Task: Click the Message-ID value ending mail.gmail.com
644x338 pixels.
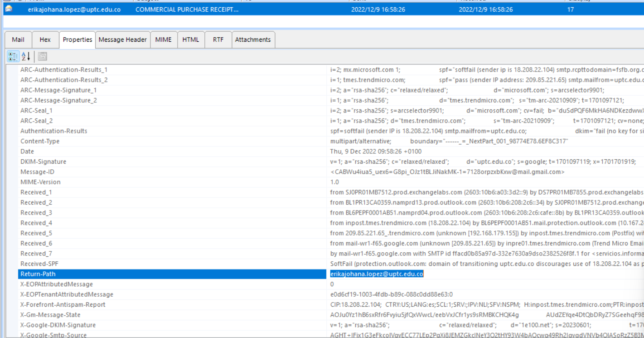Action: (448, 172)
